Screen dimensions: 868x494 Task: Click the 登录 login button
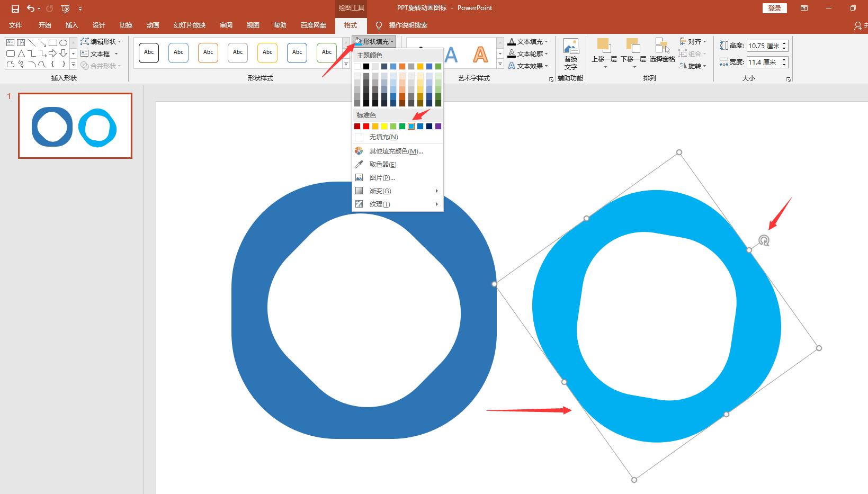click(x=774, y=8)
